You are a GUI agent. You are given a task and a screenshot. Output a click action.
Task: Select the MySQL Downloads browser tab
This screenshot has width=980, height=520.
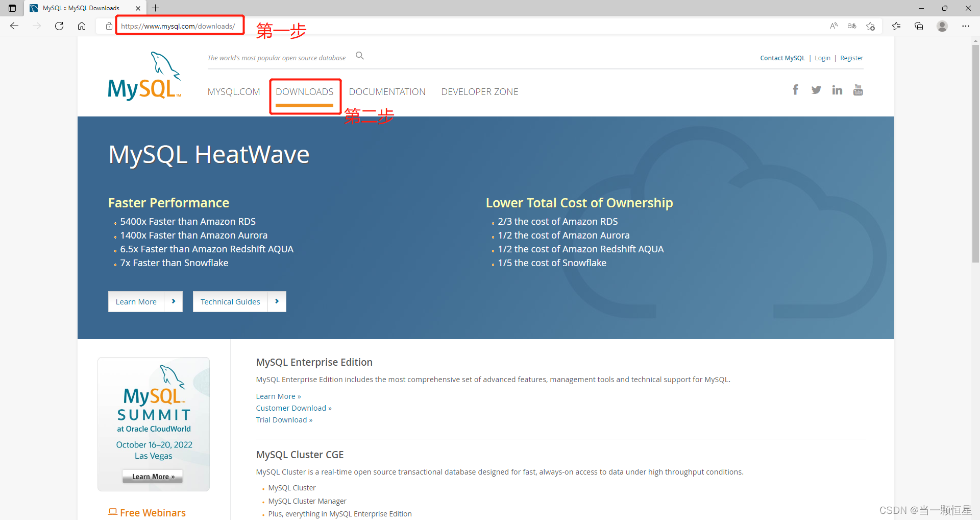[x=85, y=8]
